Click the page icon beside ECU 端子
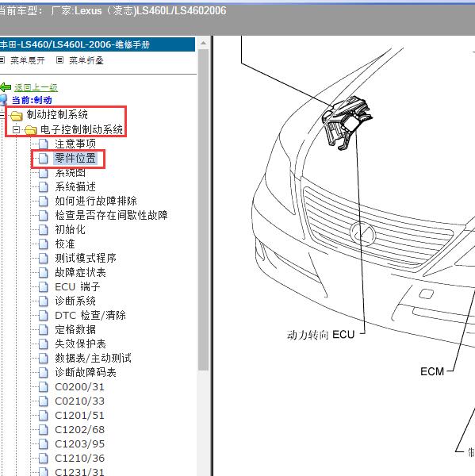 (x=44, y=286)
